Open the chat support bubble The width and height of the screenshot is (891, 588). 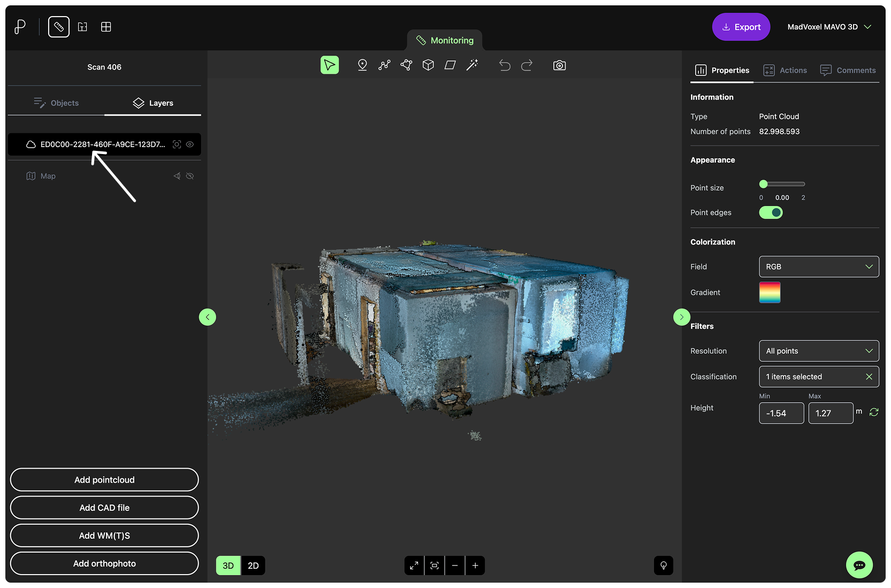859,565
